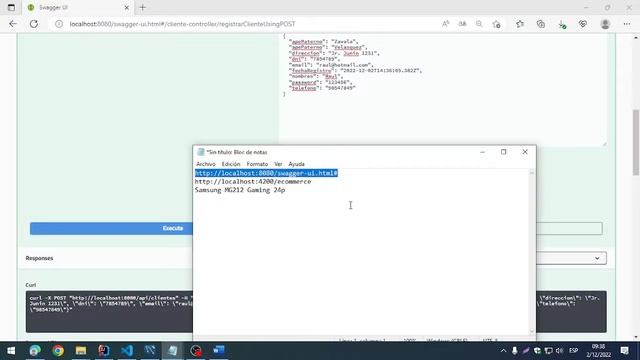Viewport: 640px width, 360px height.
Task: Select the Notepad taskbar icon
Action: click(173, 351)
